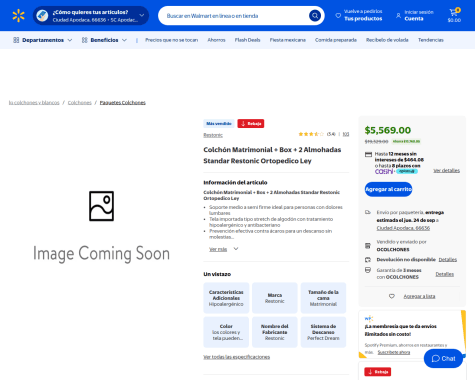
Task: Click the $5,569.00 price
Action: [388, 130]
